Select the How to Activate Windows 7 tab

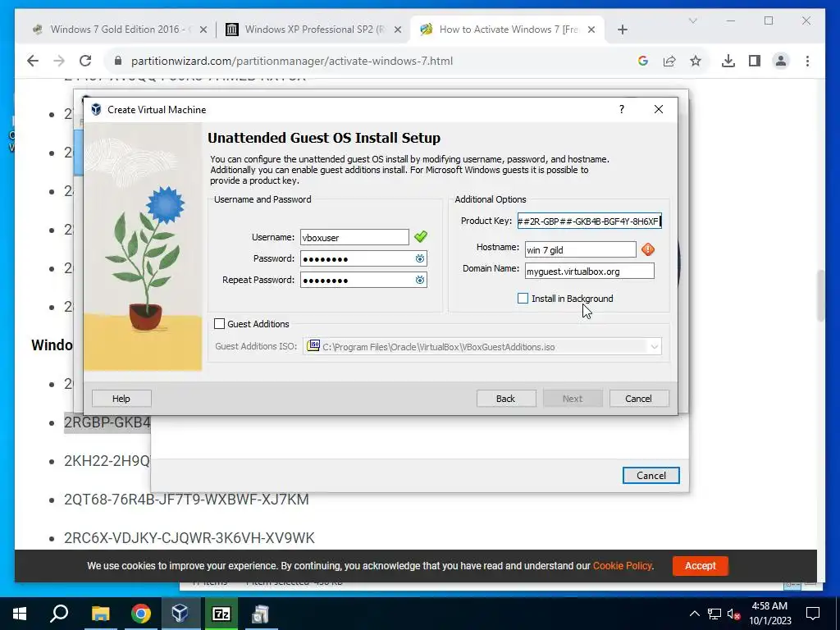pos(508,30)
